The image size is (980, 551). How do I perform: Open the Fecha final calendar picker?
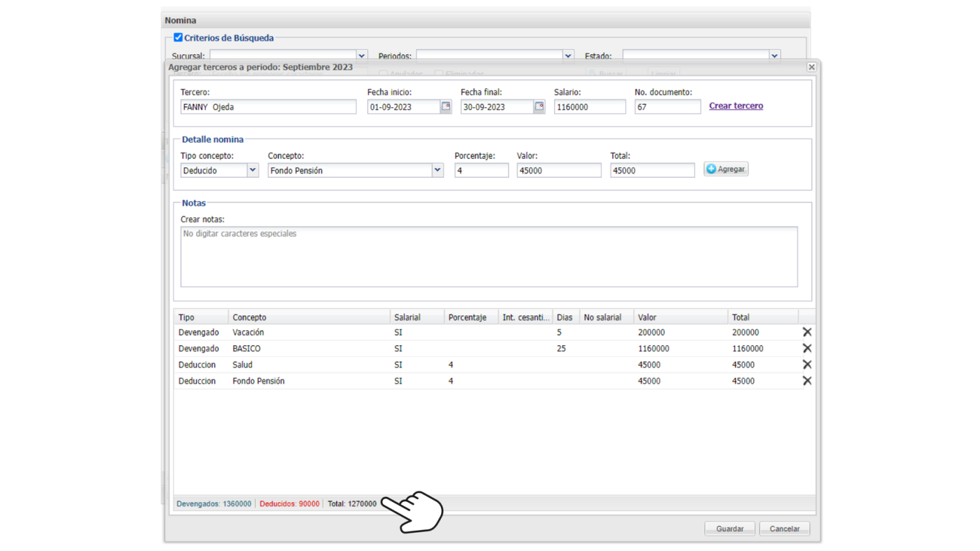pos(539,107)
